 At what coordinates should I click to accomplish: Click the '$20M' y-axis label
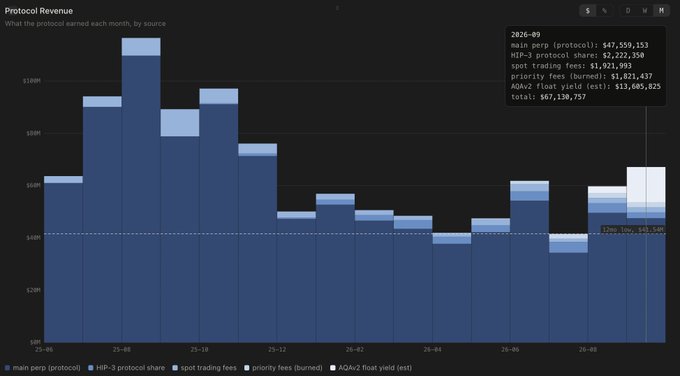[33, 290]
